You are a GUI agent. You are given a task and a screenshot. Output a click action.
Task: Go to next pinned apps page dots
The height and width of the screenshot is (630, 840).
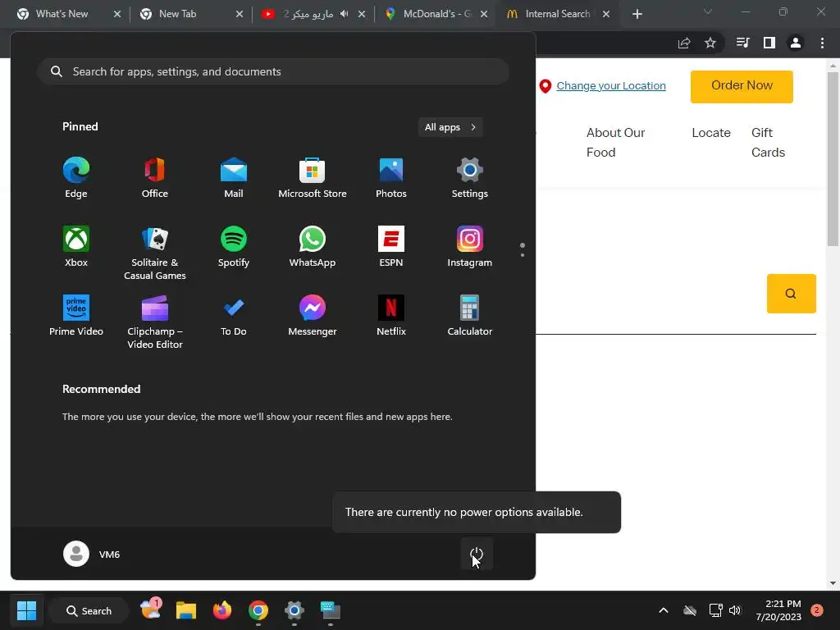coord(523,249)
